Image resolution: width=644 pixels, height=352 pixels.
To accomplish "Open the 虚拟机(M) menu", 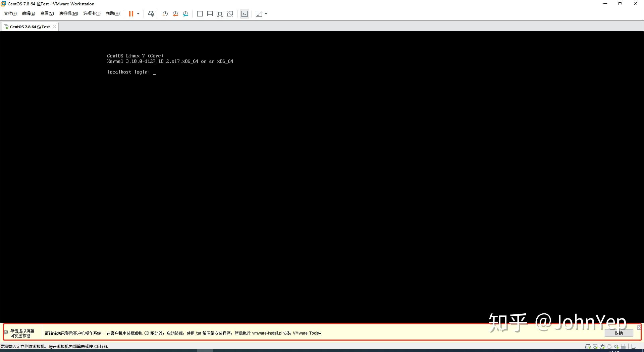I will (68, 13).
